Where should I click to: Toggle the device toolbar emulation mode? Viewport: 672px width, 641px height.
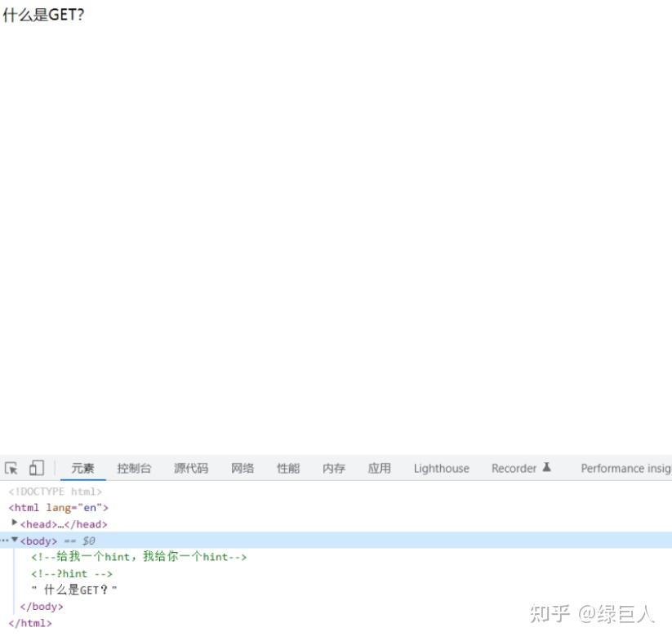click(x=35, y=466)
